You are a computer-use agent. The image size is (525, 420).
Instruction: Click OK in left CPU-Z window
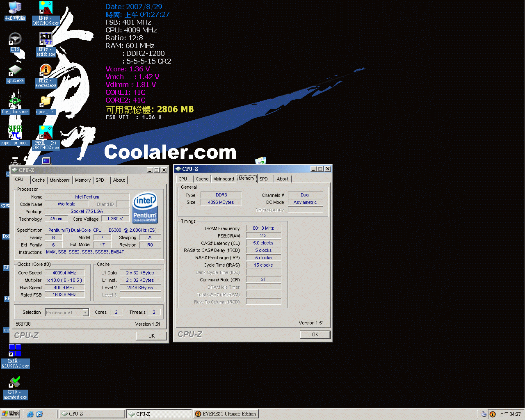pos(151,336)
